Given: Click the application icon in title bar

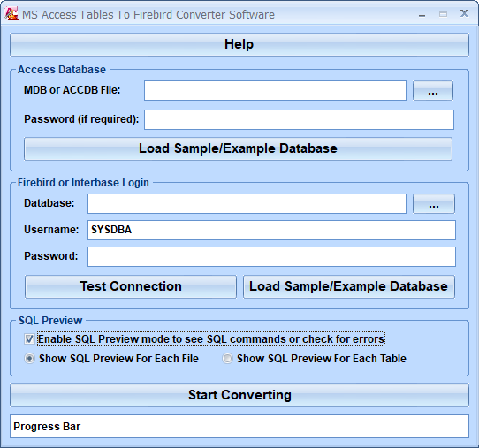Looking at the screenshot, I should pyautogui.click(x=11, y=14).
